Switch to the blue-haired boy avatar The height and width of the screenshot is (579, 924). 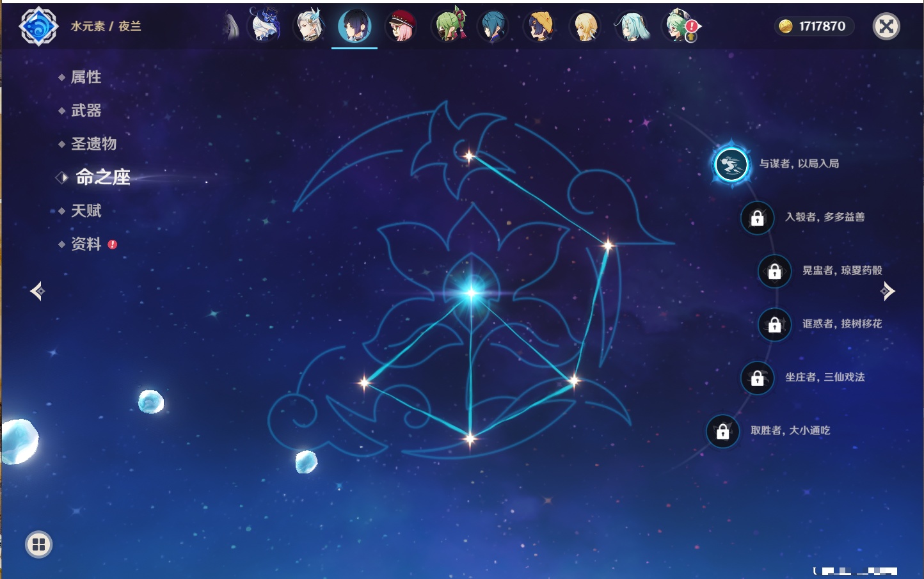point(493,26)
